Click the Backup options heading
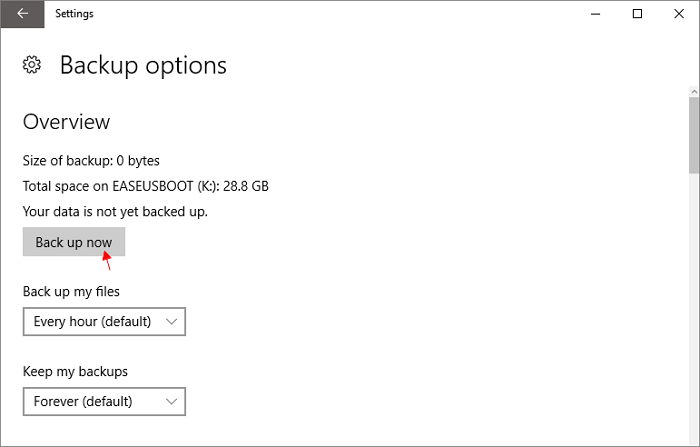Viewport: 700px width, 447px height. (x=143, y=66)
